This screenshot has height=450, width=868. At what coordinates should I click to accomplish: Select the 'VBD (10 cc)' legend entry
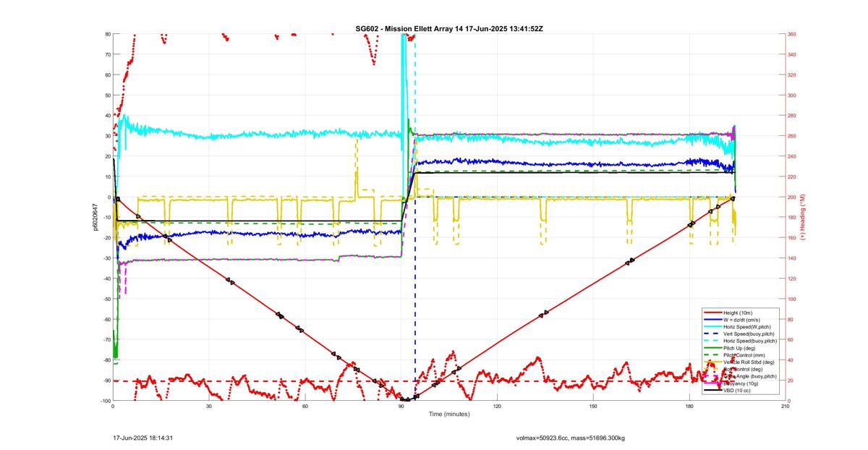738,391
